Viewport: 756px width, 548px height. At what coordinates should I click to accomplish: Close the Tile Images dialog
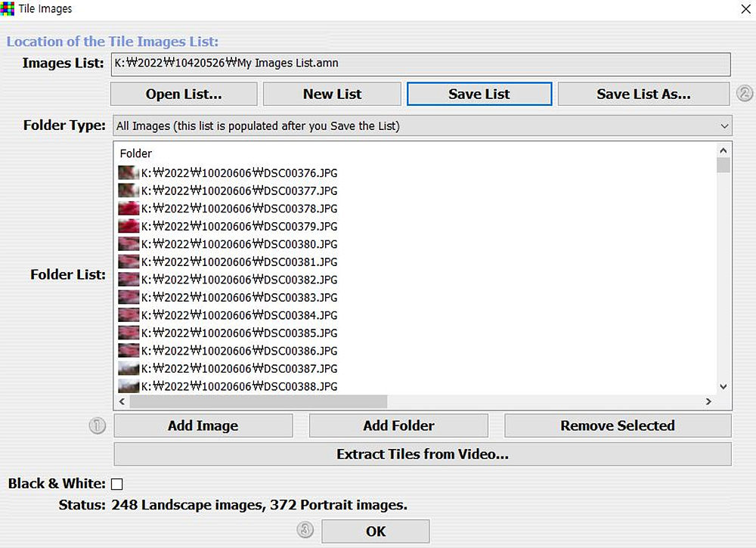(x=745, y=9)
